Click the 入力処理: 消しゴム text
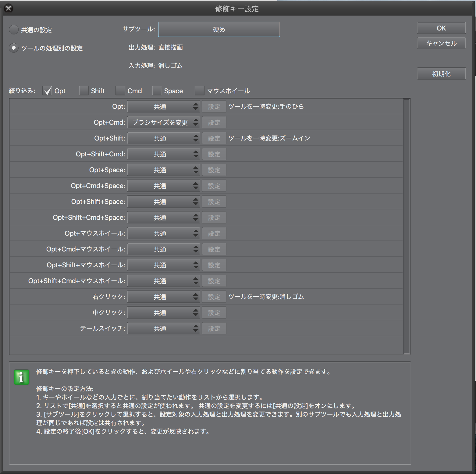This screenshot has width=476, height=474. tap(156, 66)
